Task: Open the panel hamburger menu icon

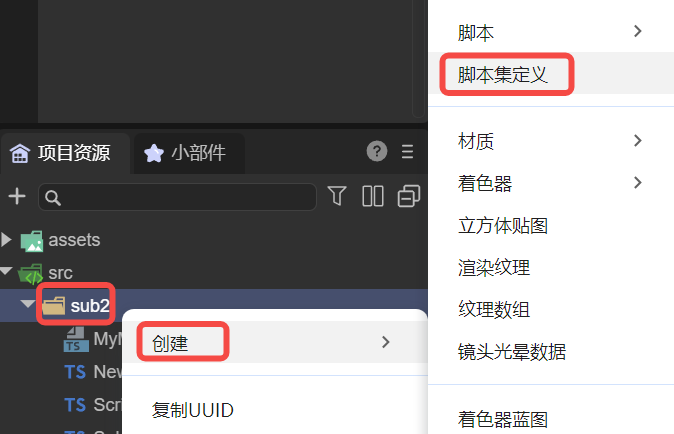Action: 407,151
